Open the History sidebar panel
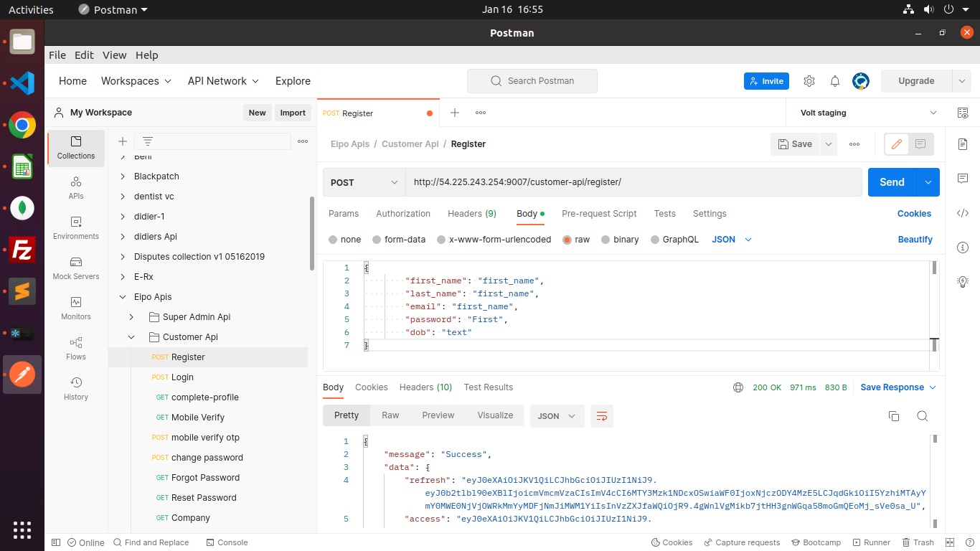The width and height of the screenshot is (980, 551). (x=75, y=388)
